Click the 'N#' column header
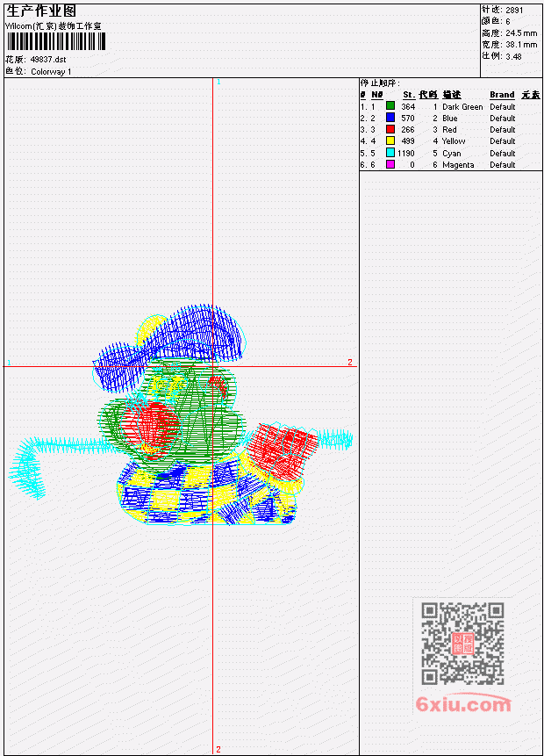Viewport: 544px width, 756px height. [376, 95]
